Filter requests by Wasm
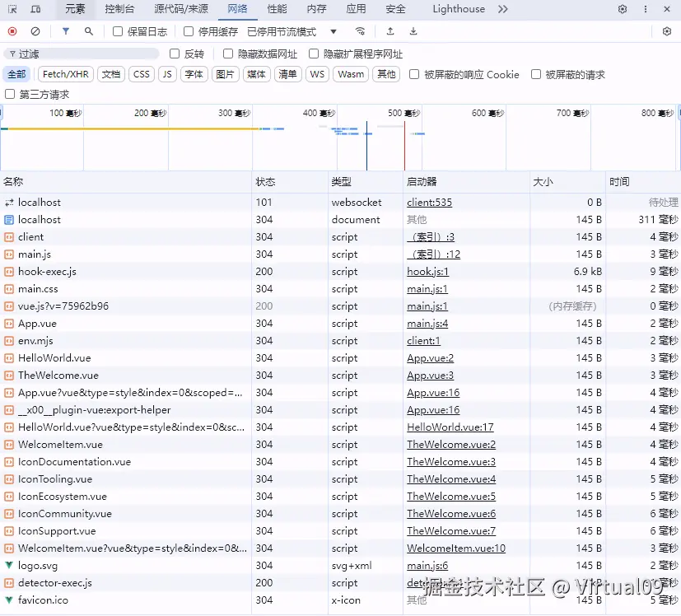Image resolution: width=681 pixels, height=616 pixels. (x=351, y=74)
